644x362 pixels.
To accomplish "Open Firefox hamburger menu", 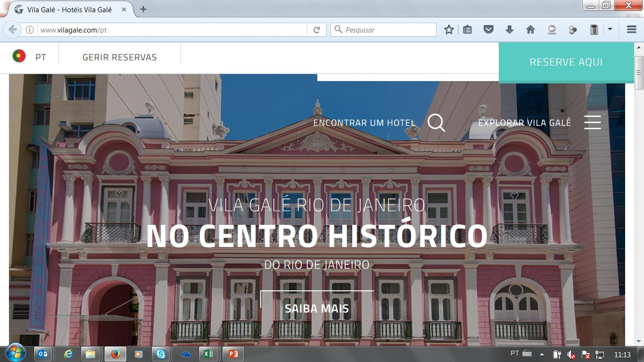I will click(x=632, y=30).
